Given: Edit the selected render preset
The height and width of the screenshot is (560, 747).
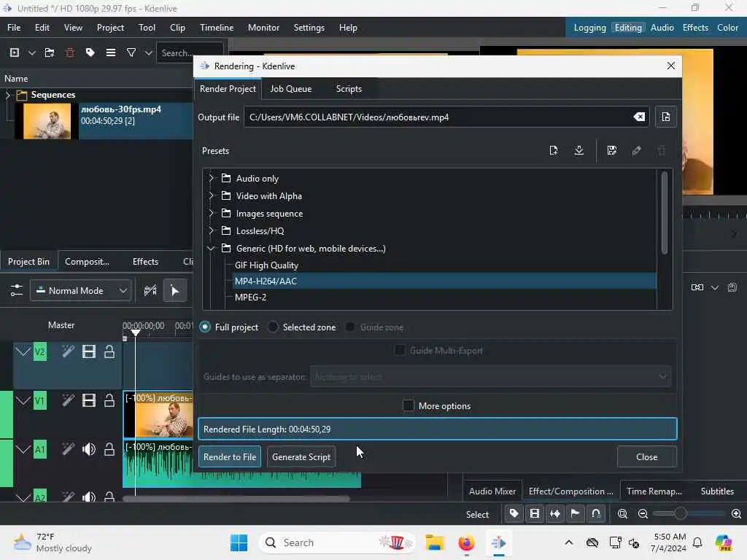Looking at the screenshot, I should [x=636, y=150].
